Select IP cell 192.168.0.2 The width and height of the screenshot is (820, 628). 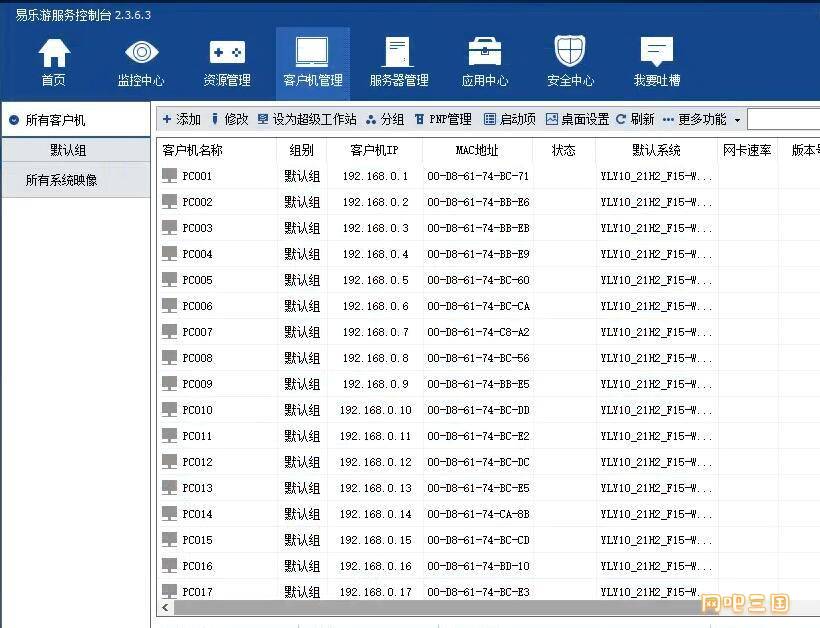coord(375,202)
